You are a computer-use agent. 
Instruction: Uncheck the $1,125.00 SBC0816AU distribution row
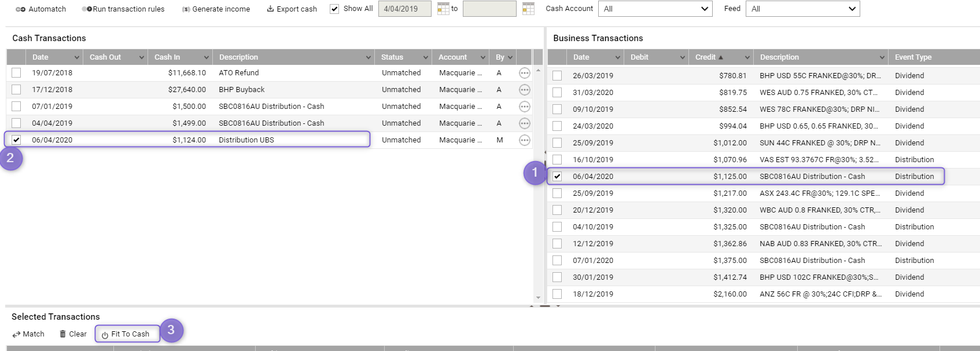557,177
